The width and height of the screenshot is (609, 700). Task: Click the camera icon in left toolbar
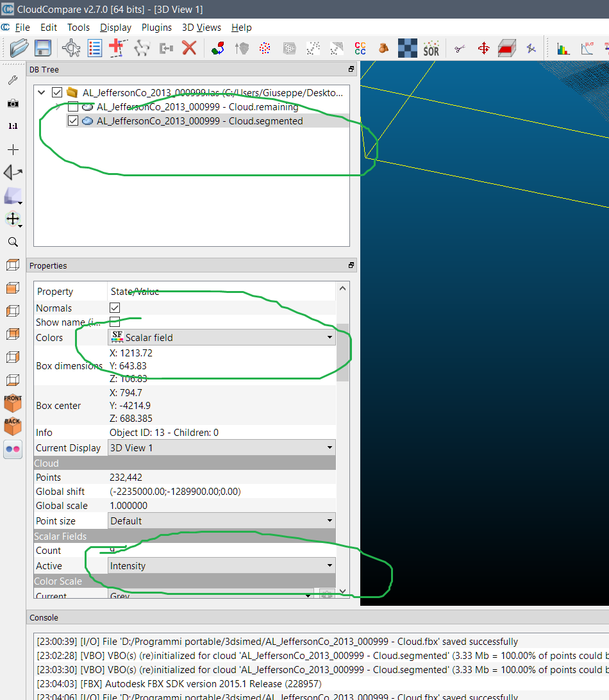pyautogui.click(x=13, y=103)
